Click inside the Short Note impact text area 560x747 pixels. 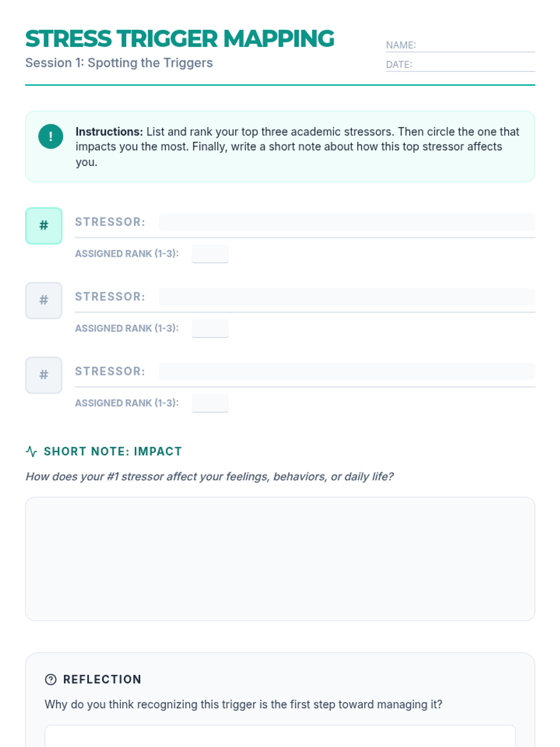tap(280, 559)
